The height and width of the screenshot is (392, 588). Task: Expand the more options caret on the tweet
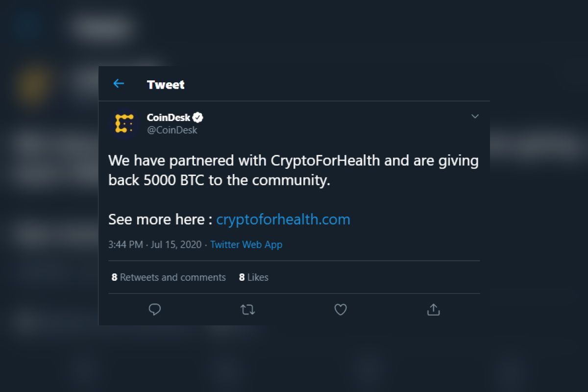[475, 117]
